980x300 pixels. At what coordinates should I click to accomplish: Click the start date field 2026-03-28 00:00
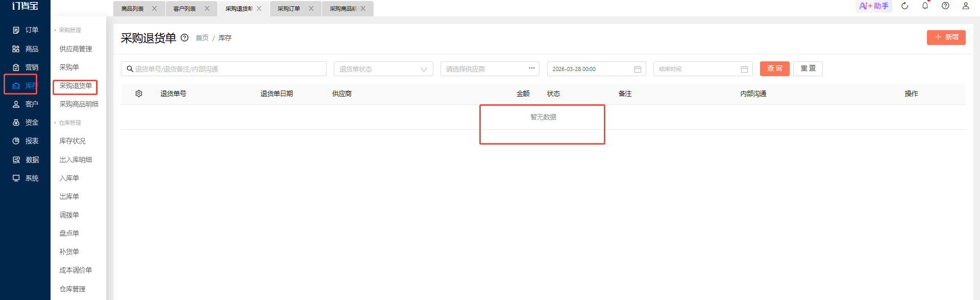tap(597, 69)
